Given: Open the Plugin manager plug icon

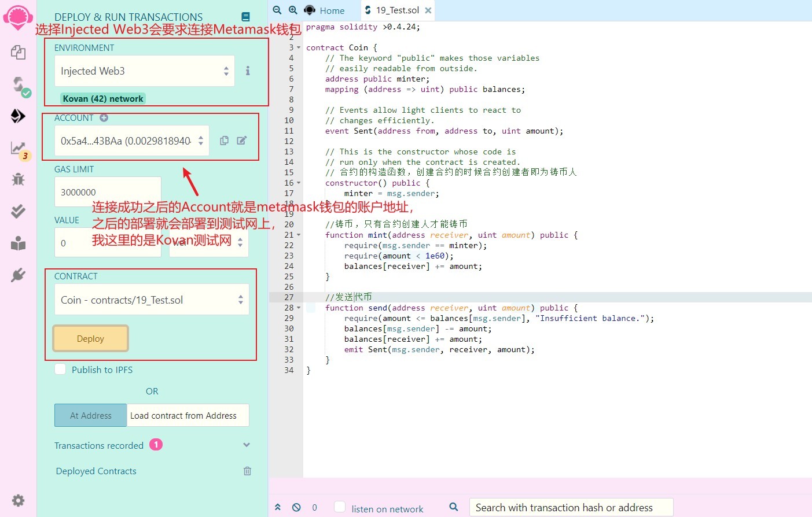Looking at the screenshot, I should 18,275.
